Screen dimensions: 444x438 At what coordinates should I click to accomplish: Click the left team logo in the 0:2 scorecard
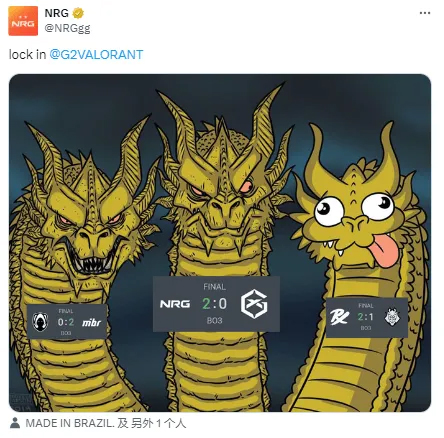point(40,322)
